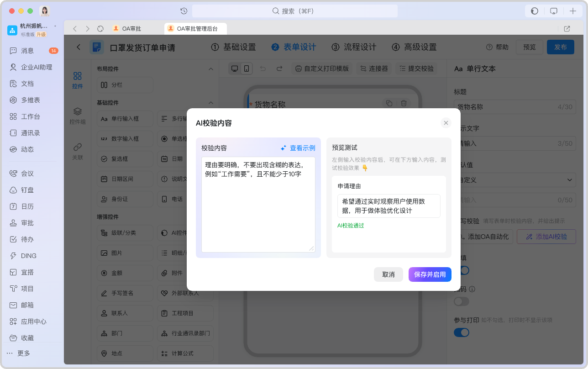The image size is (588, 369).
Task: Click 自定义打印模版 toolbar button
Action: (322, 69)
